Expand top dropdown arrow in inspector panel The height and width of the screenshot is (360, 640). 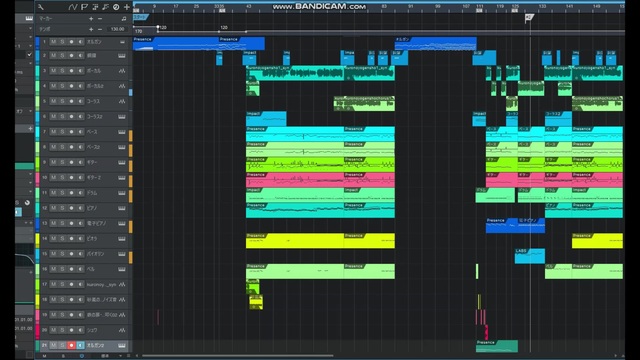[x=30, y=28]
